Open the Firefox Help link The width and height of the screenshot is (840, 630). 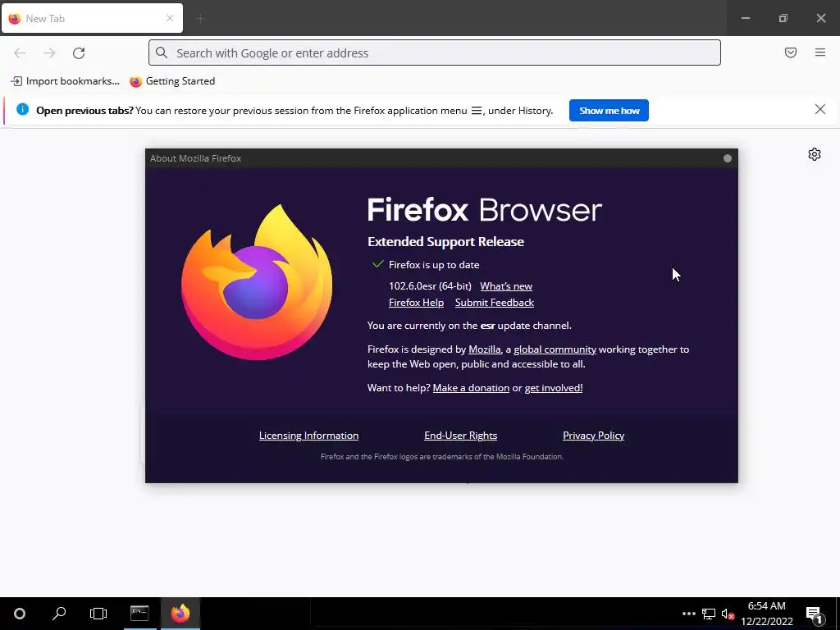pyautogui.click(x=416, y=302)
